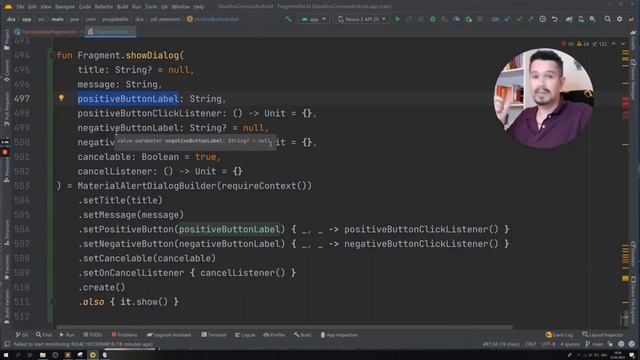Open the Project tool window on left edge
640x360 pixels.
pos(6,40)
